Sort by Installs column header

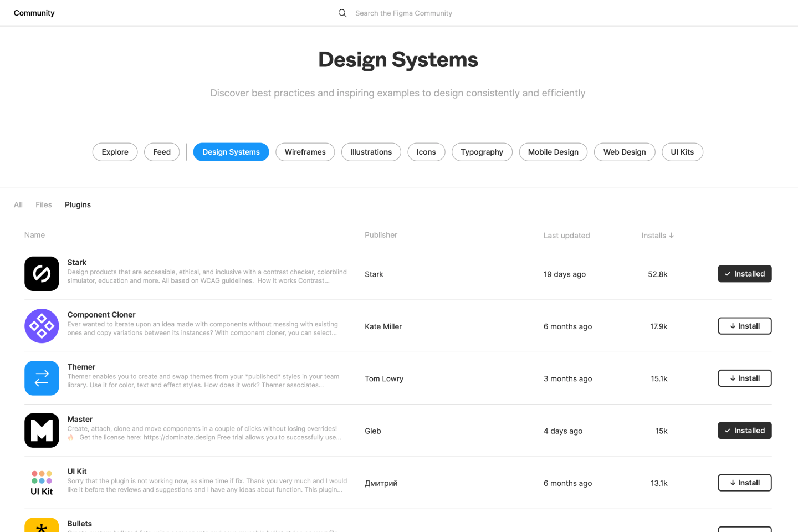click(x=658, y=236)
